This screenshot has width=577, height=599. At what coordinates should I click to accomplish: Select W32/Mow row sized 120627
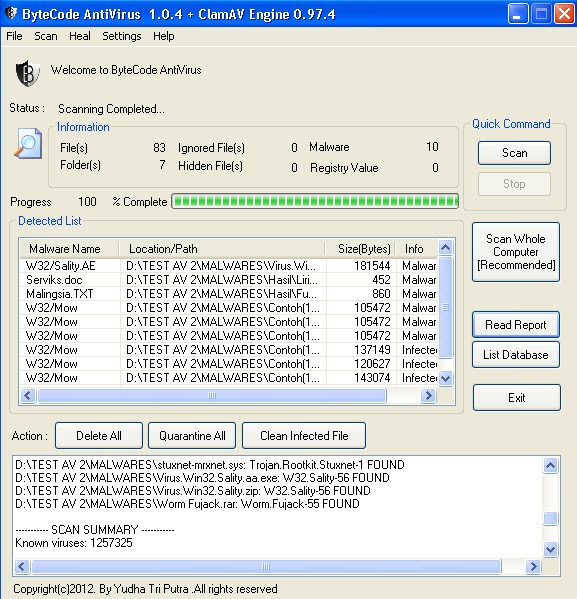click(x=229, y=364)
